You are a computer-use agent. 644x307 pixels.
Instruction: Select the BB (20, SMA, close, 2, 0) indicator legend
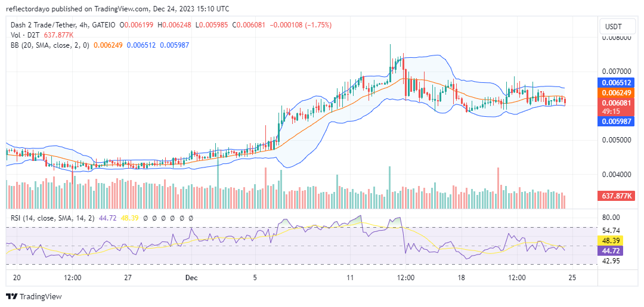pos(50,45)
